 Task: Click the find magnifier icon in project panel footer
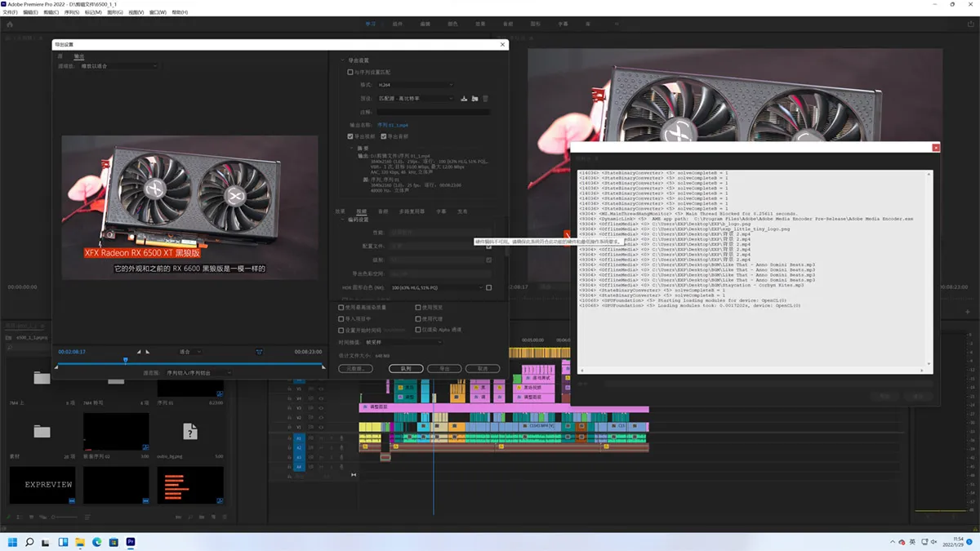[189, 518]
